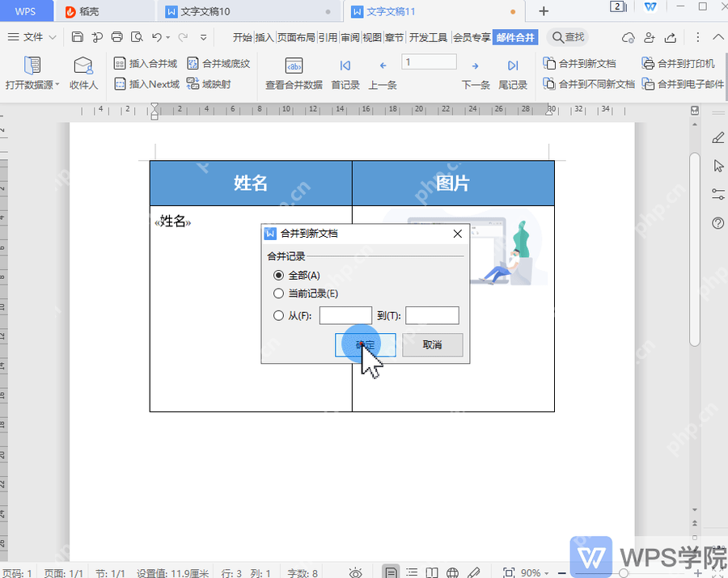
Task: Switch to Start (开始) ribbon tab
Action: click(243, 37)
